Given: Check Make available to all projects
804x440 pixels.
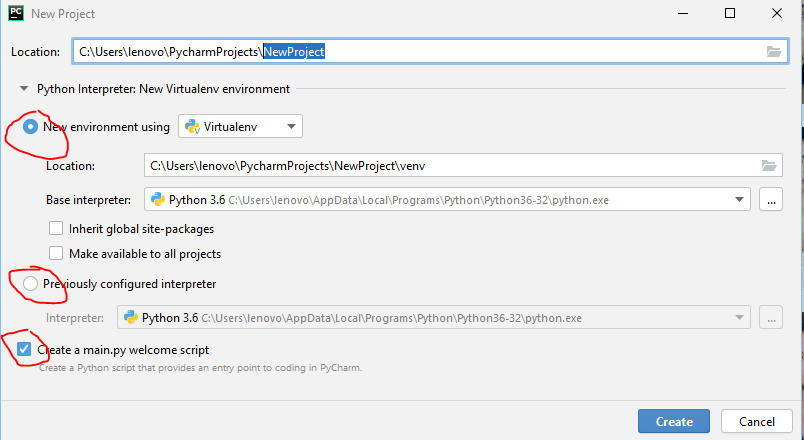Looking at the screenshot, I should click(x=56, y=253).
